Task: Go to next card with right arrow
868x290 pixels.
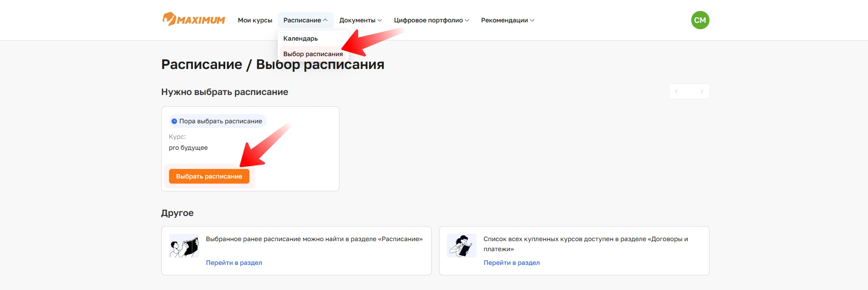Action: (x=702, y=91)
